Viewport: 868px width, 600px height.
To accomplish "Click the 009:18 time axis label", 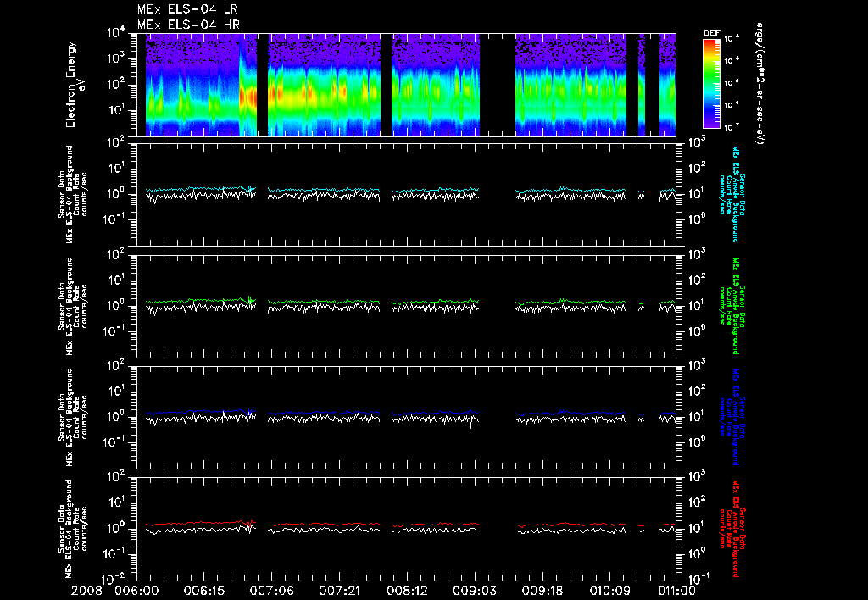I will 542,591.
